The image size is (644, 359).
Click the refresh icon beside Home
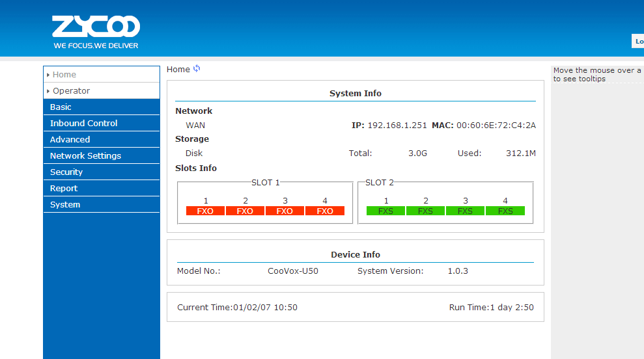coord(197,69)
